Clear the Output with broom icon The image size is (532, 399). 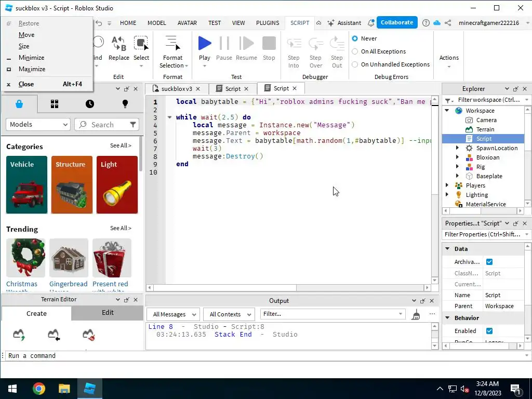[416, 314]
